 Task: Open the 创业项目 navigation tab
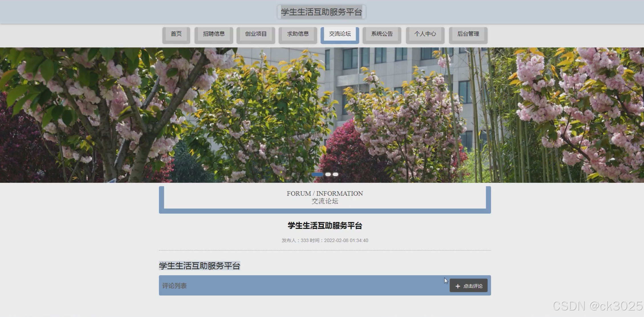point(256,34)
